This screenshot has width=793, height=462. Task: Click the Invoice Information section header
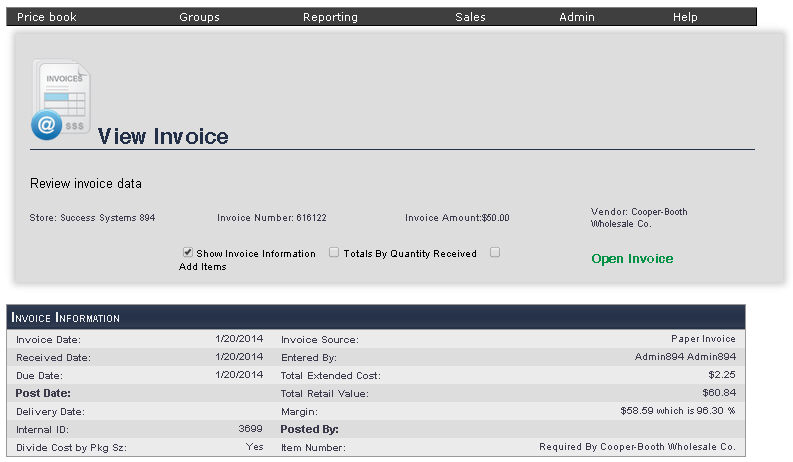coord(66,318)
